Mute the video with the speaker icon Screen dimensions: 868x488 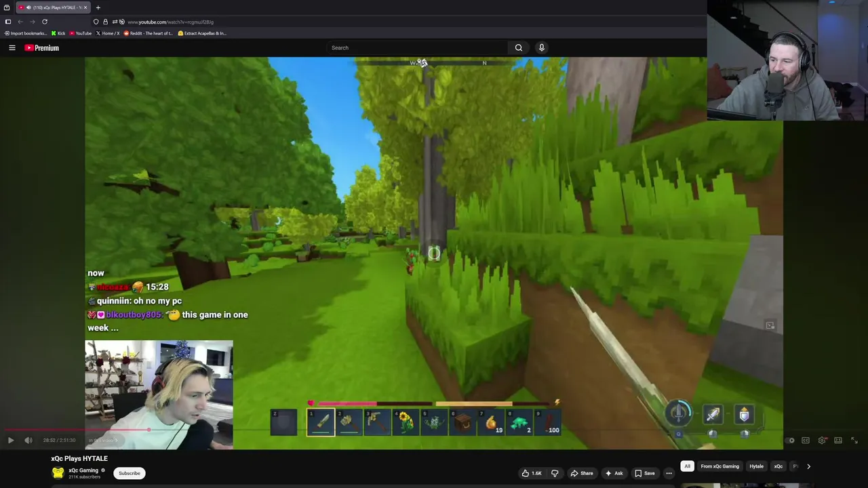(28, 441)
